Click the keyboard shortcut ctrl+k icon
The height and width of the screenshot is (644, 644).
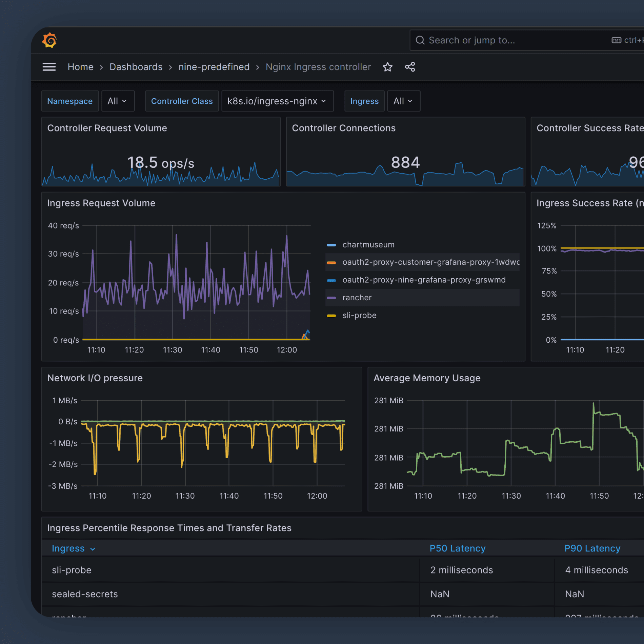[x=616, y=40]
